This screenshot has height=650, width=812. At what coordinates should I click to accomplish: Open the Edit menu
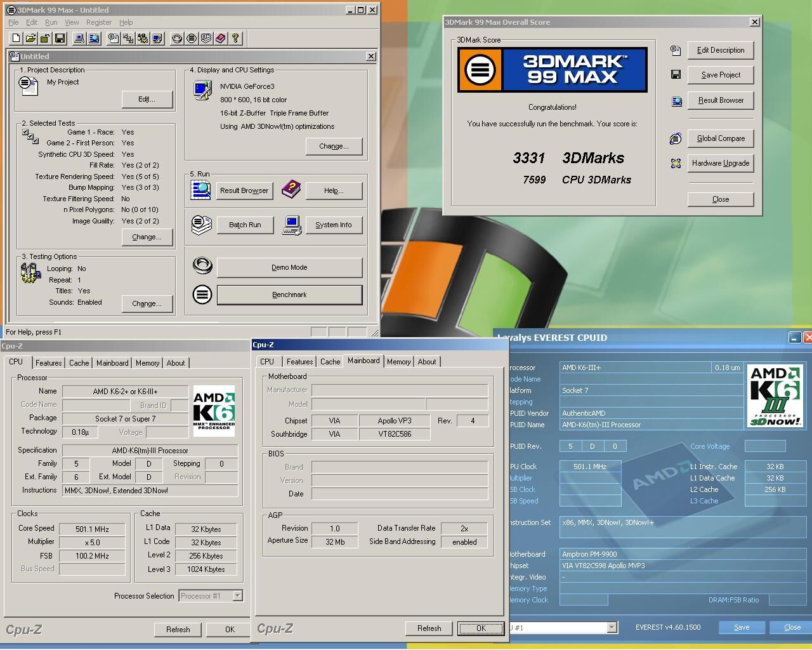[x=32, y=22]
